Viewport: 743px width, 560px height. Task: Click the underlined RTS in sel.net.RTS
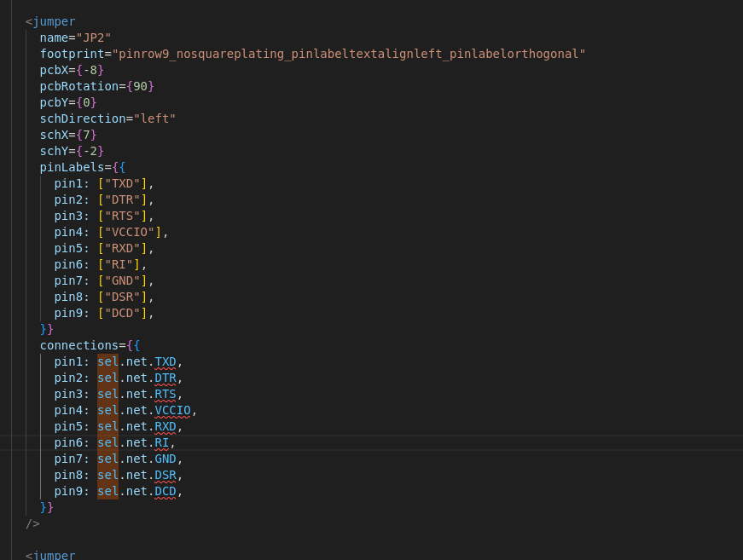[165, 394]
